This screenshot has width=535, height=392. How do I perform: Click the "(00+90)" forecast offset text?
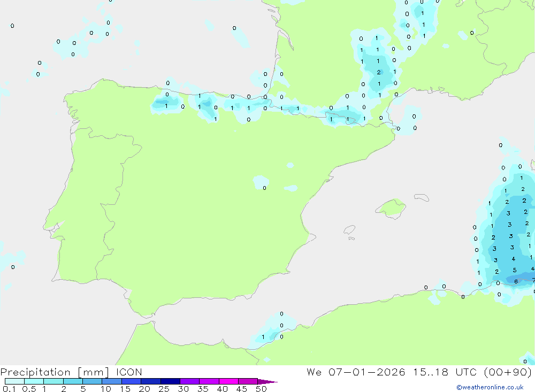[x=508, y=372]
